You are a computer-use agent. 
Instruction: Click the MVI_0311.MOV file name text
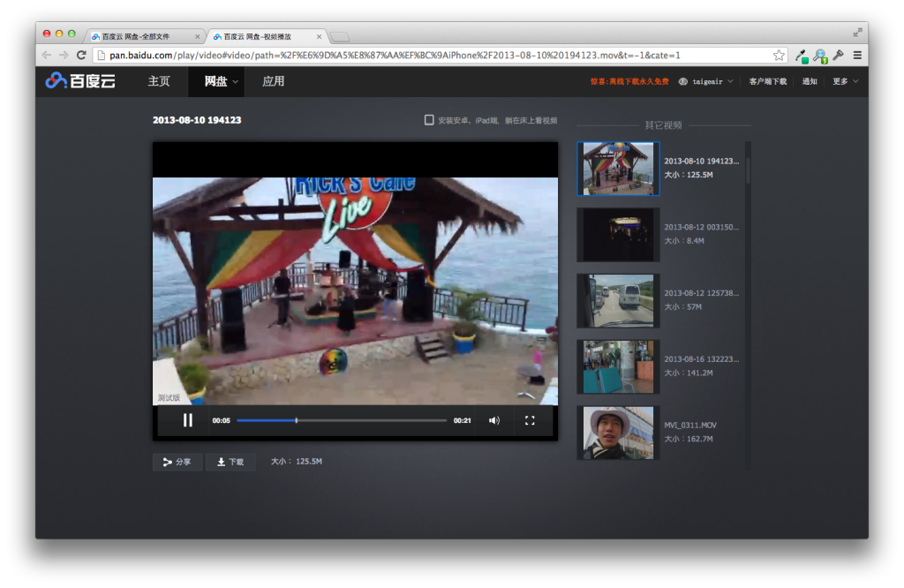point(690,425)
